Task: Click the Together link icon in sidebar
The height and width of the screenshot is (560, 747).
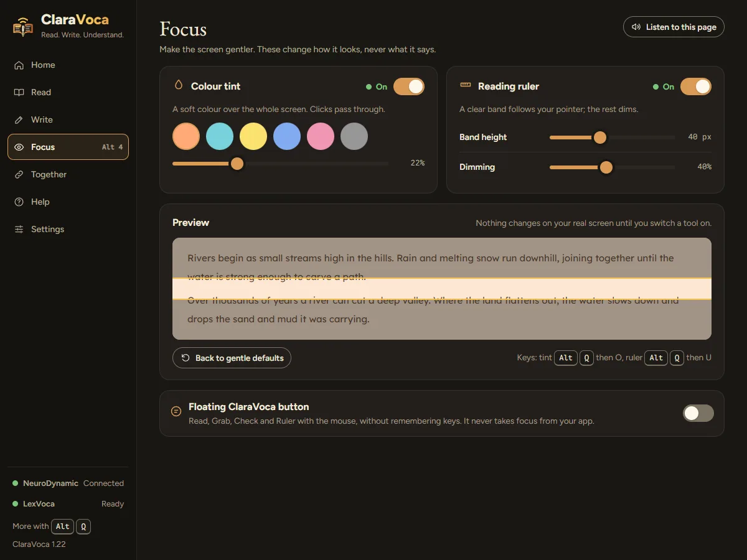Action: [x=19, y=174]
